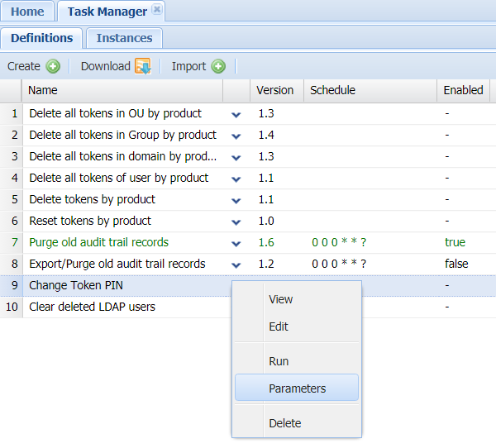The width and height of the screenshot is (496, 448).
Task: Switch to the Instances tab
Action: (x=124, y=38)
